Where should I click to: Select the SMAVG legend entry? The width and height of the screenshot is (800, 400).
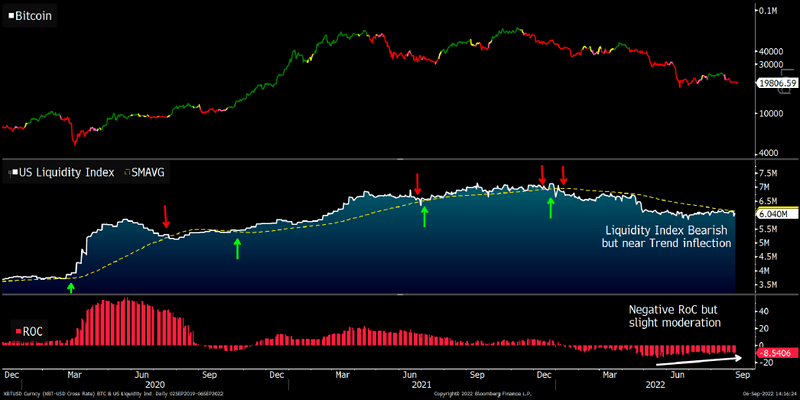tap(143, 172)
